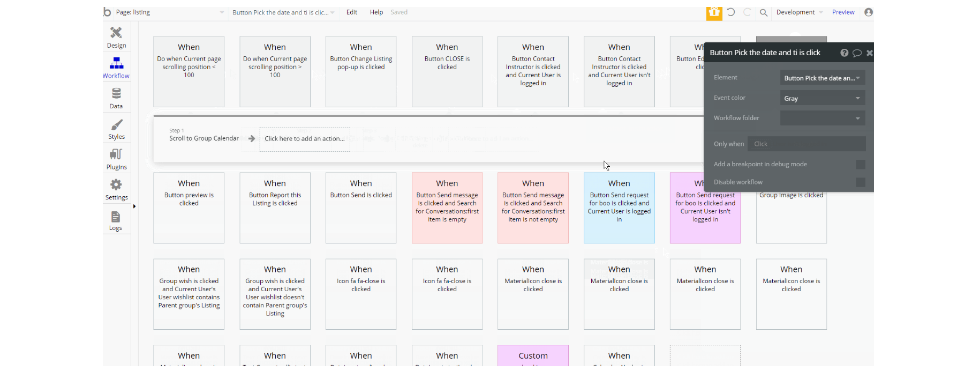This screenshot has height=370, width=980.
Task: Open the user account icon
Action: [x=869, y=12]
